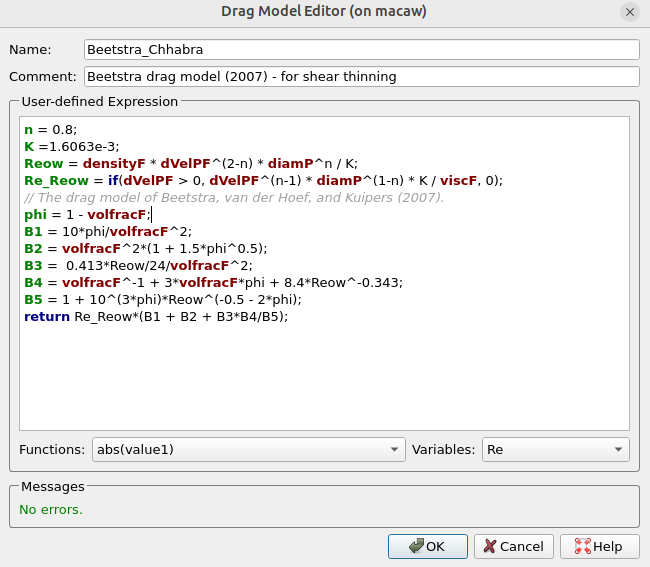Click the OK button
The height and width of the screenshot is (567, 650).
click(428, 546)
